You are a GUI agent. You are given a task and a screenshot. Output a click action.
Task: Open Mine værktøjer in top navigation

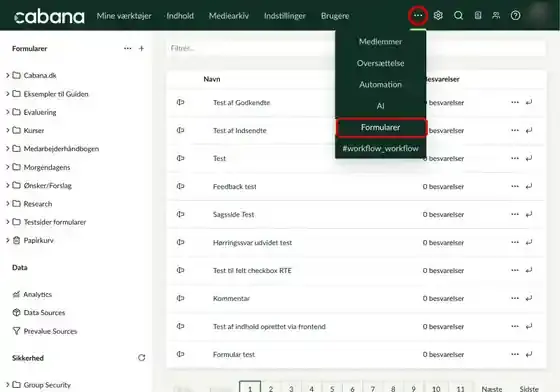click(x=124, y=16)
